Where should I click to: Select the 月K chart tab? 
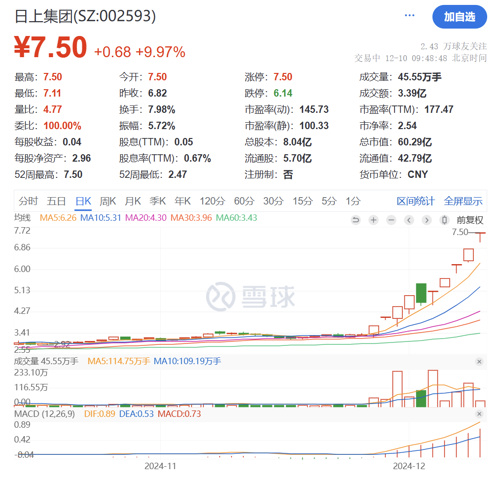133,201
